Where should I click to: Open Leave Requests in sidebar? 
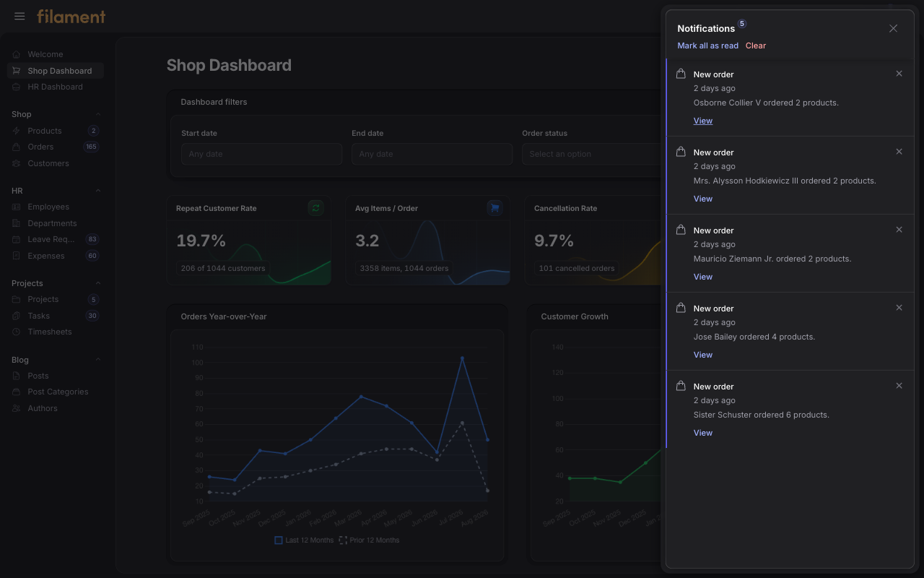pyautogui.click(x=56, y=239)
